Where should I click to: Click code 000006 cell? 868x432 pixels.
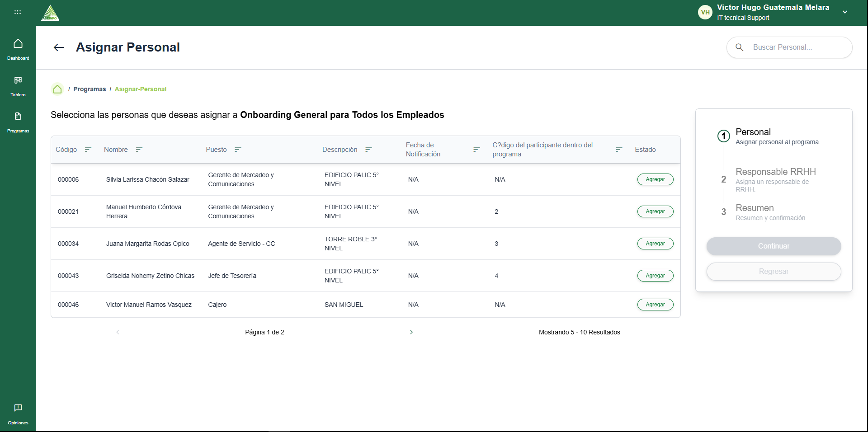click(68, 179)
